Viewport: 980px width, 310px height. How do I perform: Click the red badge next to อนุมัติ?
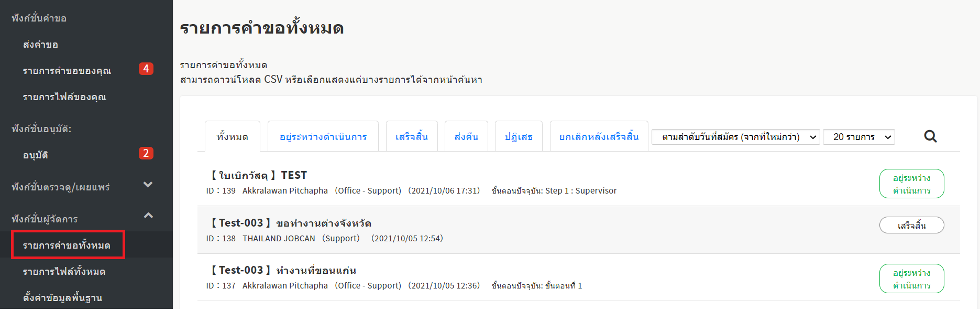(146, 153)
